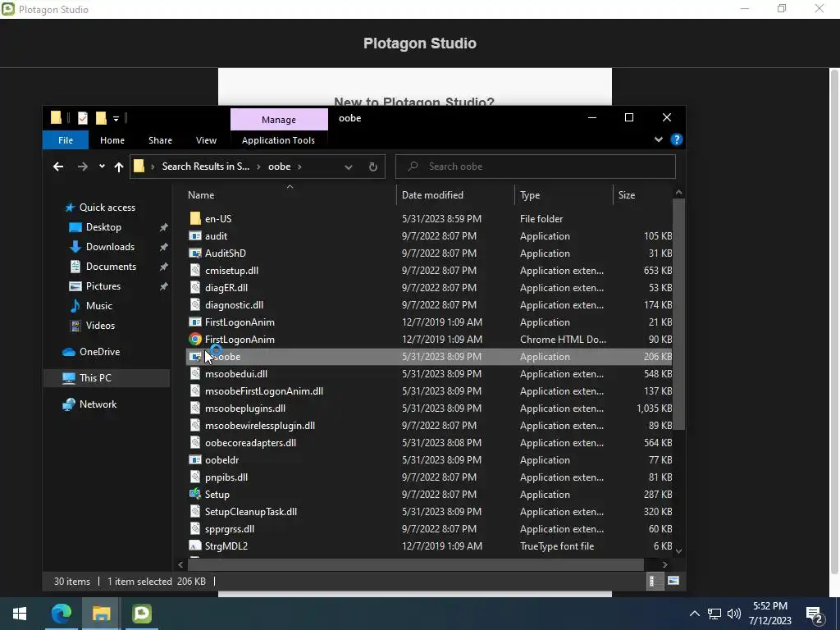Click the cmisetup.dll file icon
Viewport: 840px width, 630px height.
pyautogui.click(x=195, y=271)
